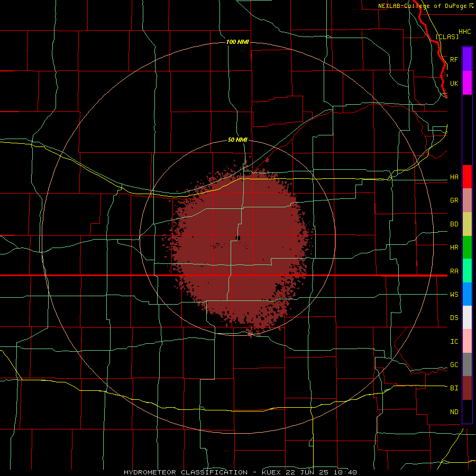
Task: Click the 100 NMI range ring label
Action: pos(237,42)
